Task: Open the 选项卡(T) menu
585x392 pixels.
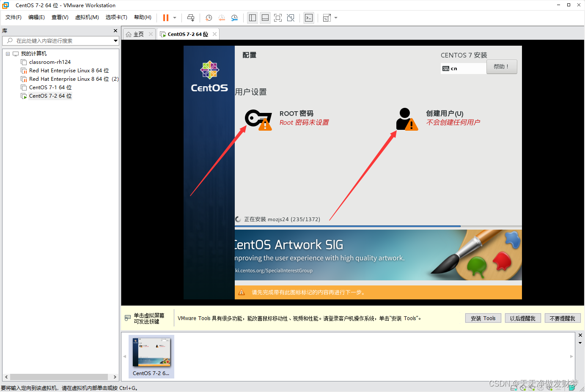Action: point(116,17)
